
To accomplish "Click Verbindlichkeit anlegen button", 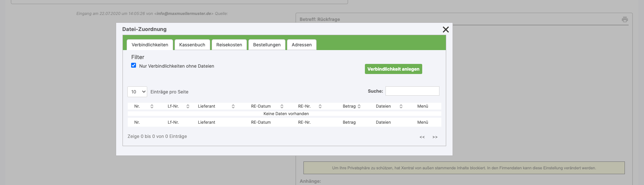I will pos(393,69).
